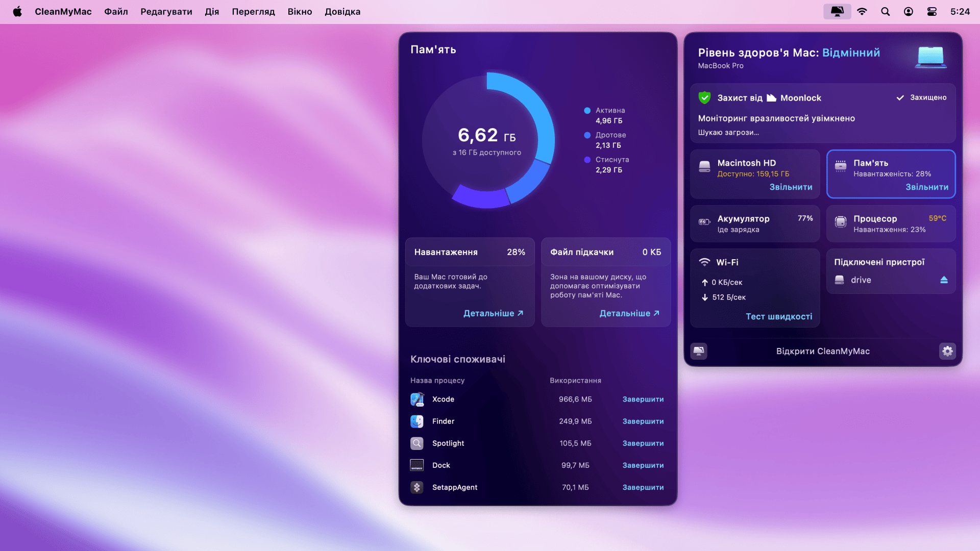Click the Moonlock protection shield icon
980x551 pixels.
coord(704,97)
